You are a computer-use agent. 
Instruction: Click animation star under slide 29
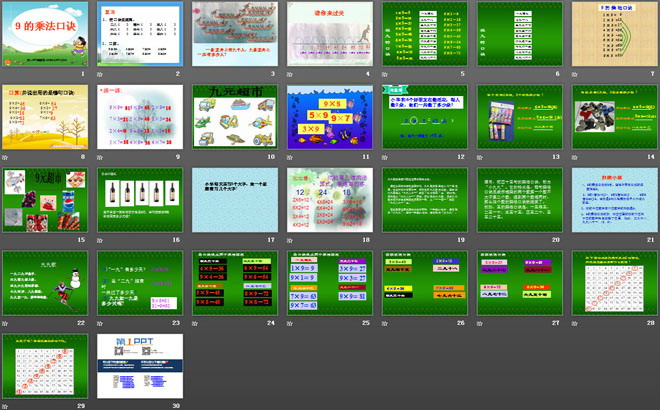tap(5, 406)
